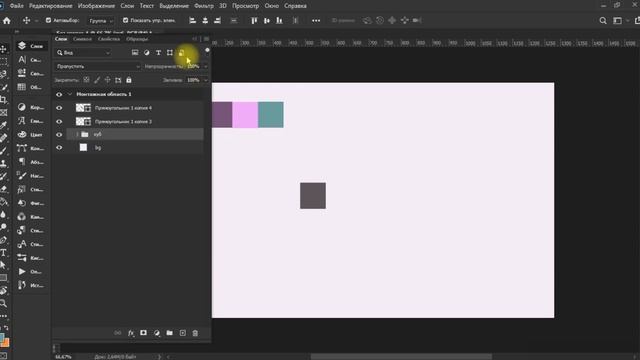
Task: Open the Фильтр menu
Action: (x=204, y=6)
